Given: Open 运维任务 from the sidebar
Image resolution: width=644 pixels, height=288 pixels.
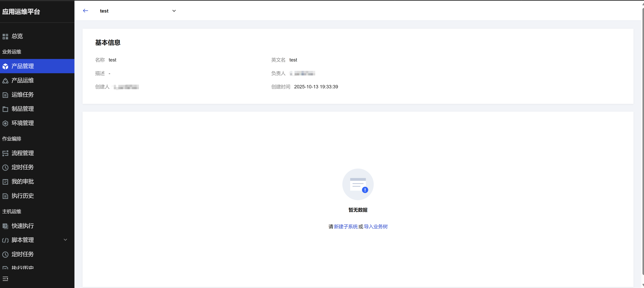Looking at the screenshot, I should [23, 95].
